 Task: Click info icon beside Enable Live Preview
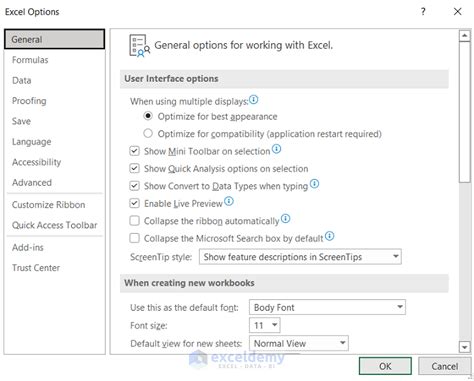click(229, 201)
